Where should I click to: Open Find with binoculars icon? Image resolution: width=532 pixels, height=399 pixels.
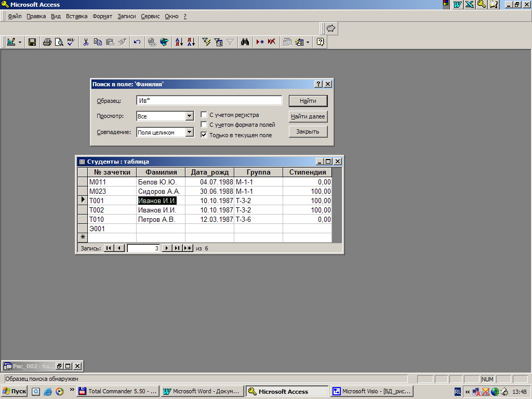(x=245, y=42)
